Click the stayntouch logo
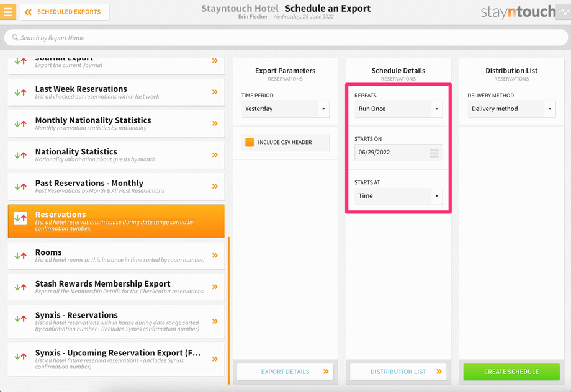This screenshot has width=571, height=392. point(518,12)
